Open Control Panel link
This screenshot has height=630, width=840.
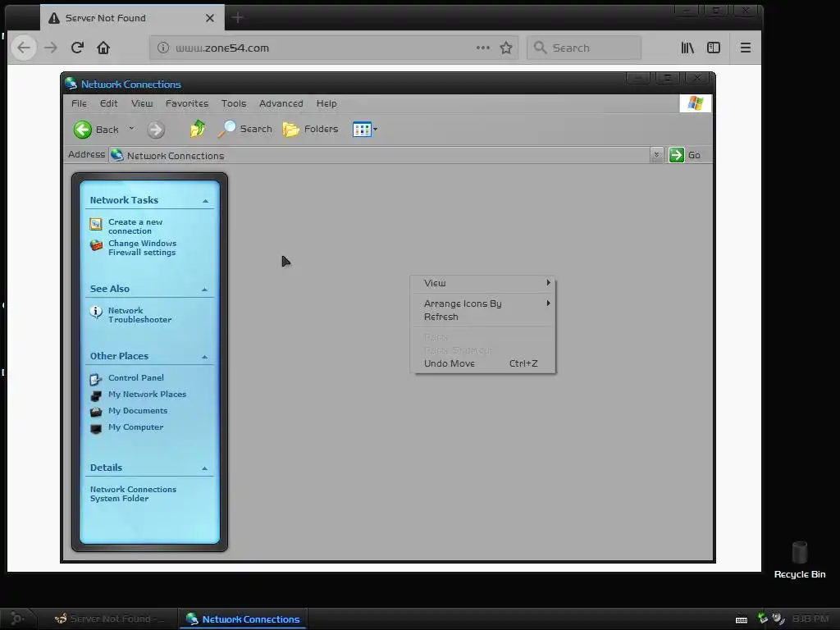136,377
